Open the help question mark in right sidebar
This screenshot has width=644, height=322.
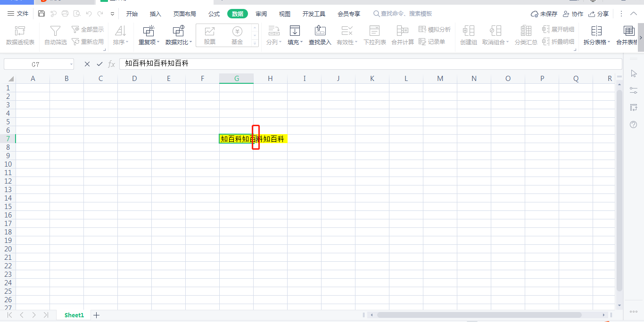pos(634,124)
